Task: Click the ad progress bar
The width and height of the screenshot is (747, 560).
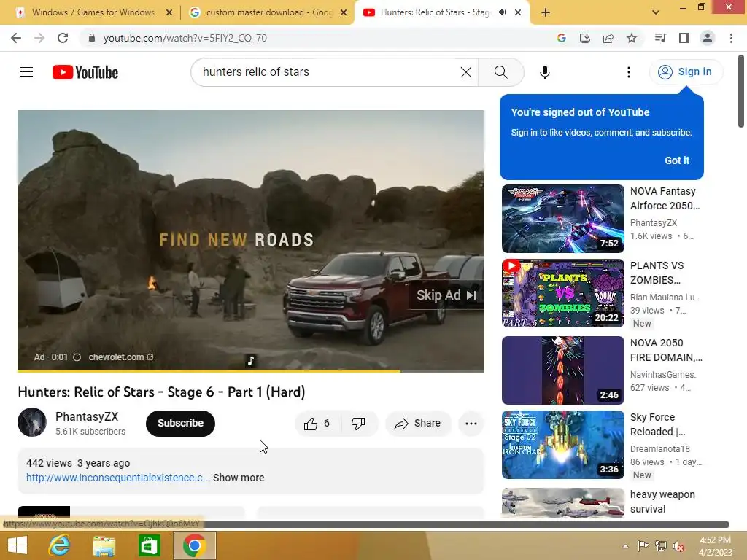Action: click(x=251, y=370)
